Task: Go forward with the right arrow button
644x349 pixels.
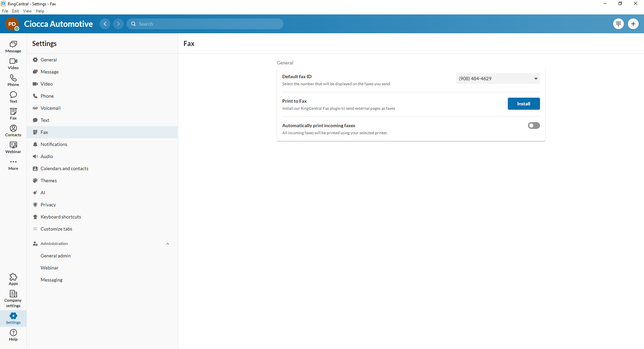Action: (118, 24)
